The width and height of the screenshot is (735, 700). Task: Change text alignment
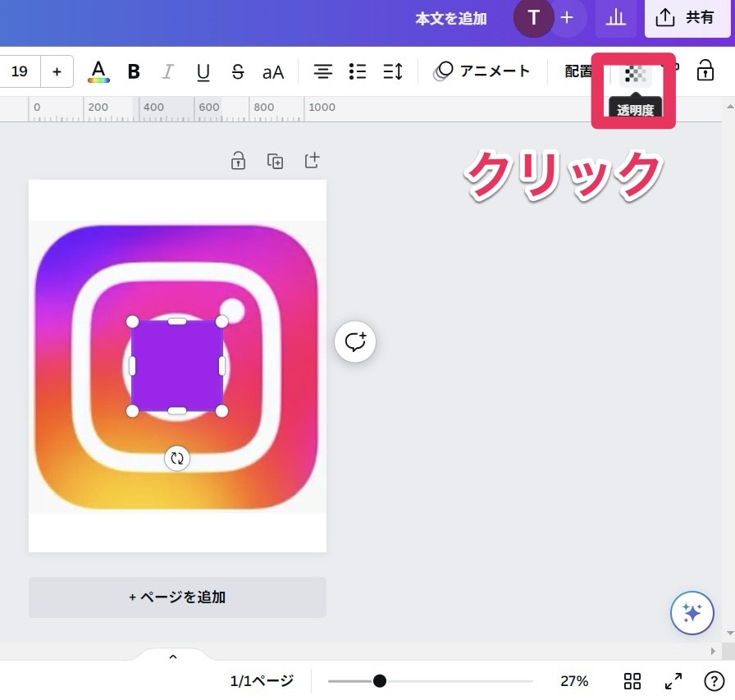click(x=323, y=71)
